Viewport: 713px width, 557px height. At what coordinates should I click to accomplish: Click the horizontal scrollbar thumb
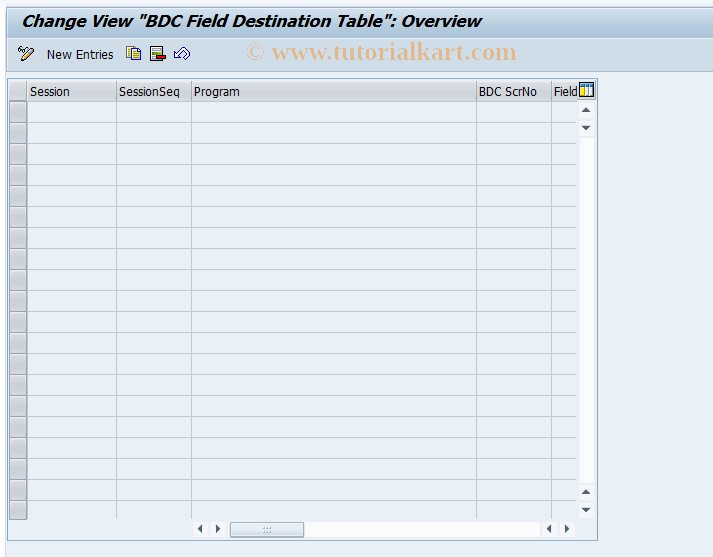click(267, 529)
